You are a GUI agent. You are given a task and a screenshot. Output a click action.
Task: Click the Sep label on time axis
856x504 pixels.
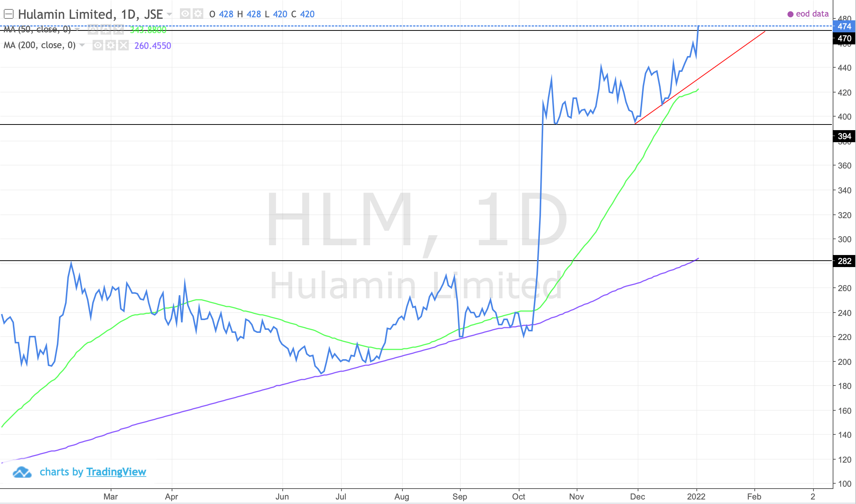tap(460, 496)
